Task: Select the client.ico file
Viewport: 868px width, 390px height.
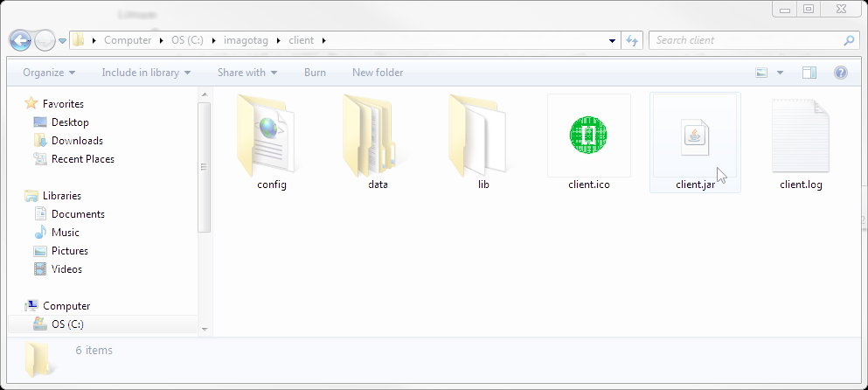Action: point(589,142)
